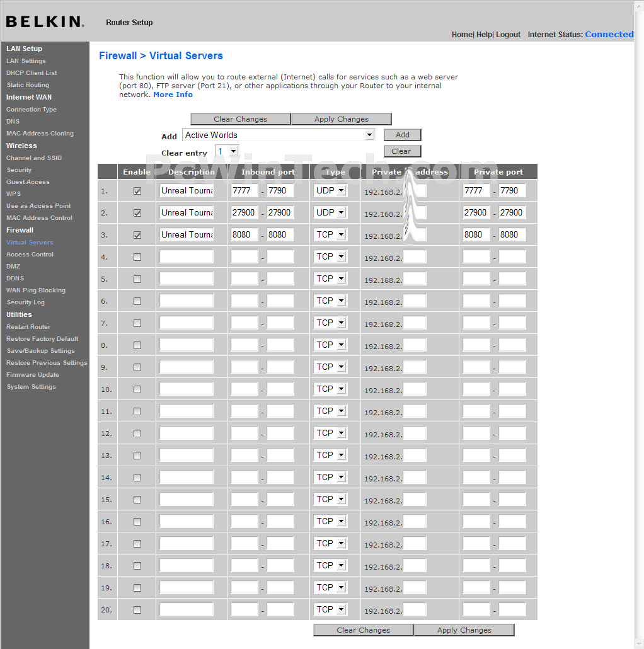Change row 2 protocol Type dropdown
This screenshot has width=644, height=649.
pos(330,212)
